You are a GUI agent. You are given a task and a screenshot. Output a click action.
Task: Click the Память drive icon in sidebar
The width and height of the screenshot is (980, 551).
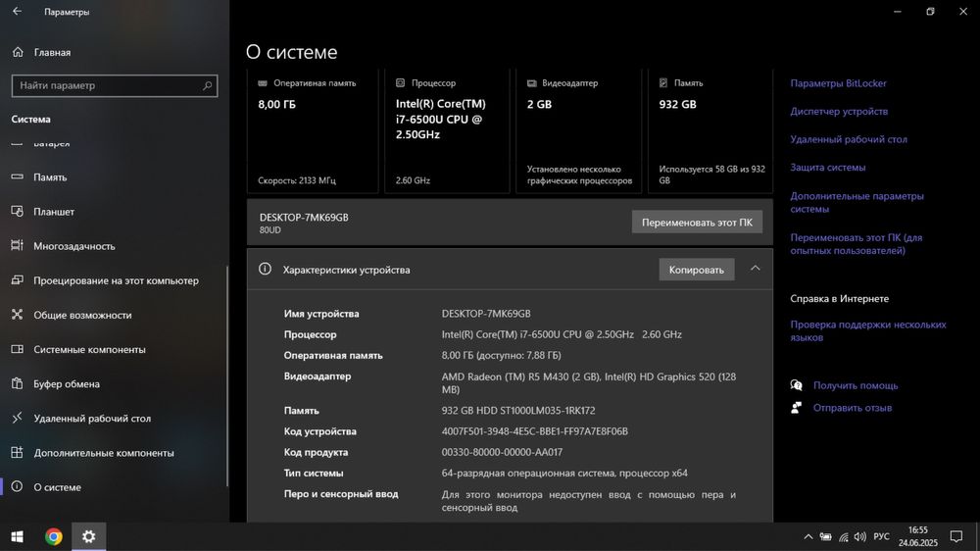coord(17,177)
